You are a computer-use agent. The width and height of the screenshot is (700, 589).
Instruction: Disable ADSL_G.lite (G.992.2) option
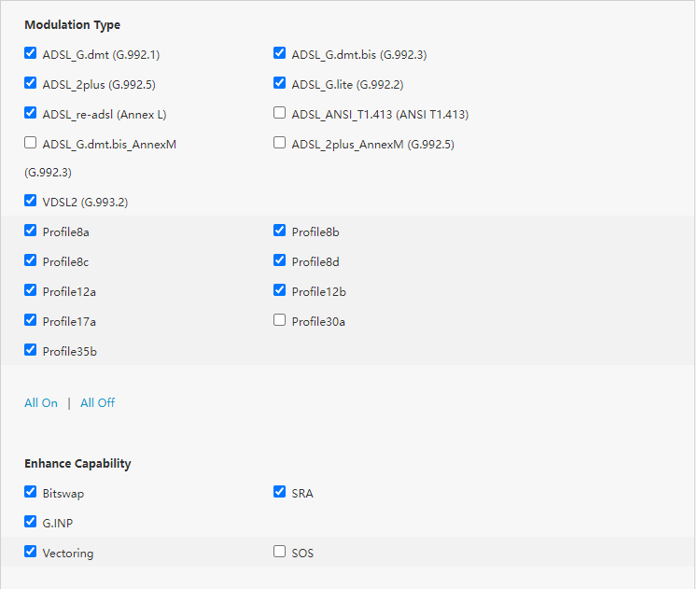(279, 83)
